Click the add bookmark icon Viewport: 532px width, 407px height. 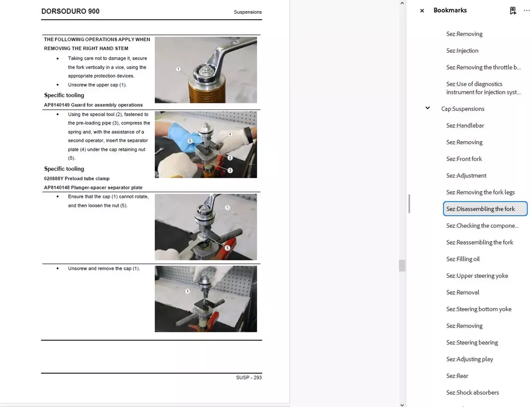(x=513, y=11)
